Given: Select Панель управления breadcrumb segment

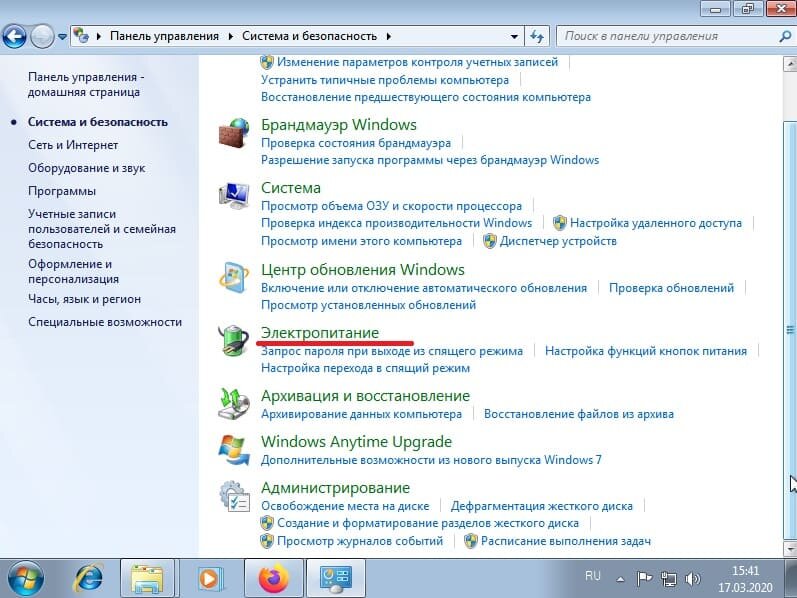Looking at the screenshot, I should (x=164, y=36).
